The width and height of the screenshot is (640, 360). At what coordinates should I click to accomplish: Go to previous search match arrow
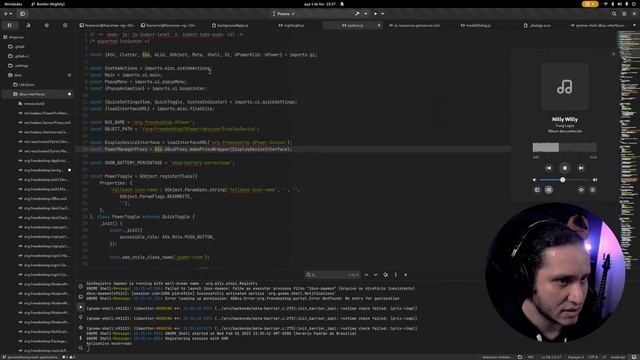366,275
